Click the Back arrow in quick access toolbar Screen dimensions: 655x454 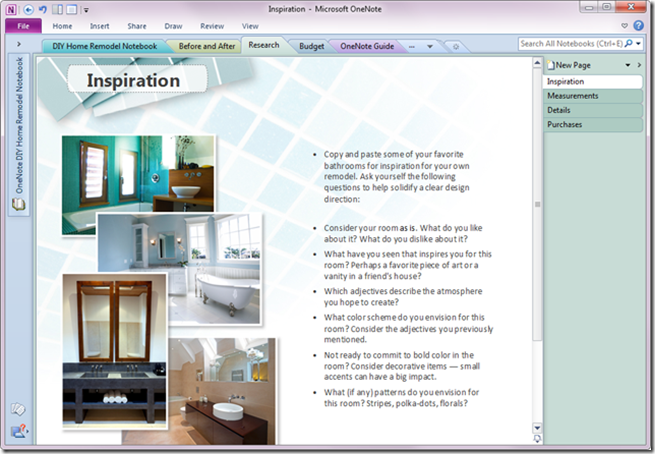pos(28,9)
